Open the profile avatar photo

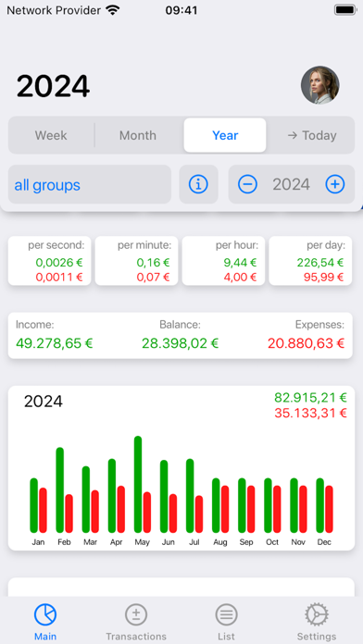pos(319,85)
